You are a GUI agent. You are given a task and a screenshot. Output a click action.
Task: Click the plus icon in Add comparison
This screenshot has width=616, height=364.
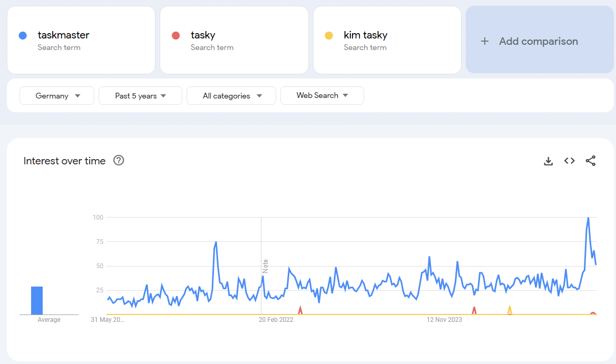point(485,41)
